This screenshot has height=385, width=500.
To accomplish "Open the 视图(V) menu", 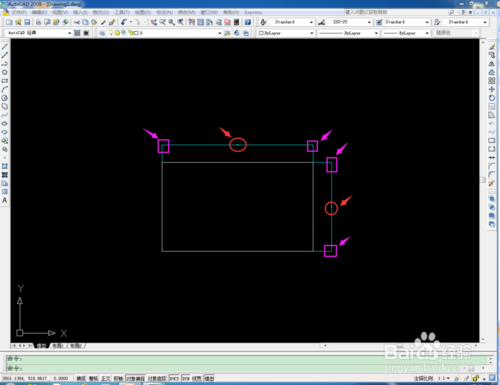I will 60,12.
